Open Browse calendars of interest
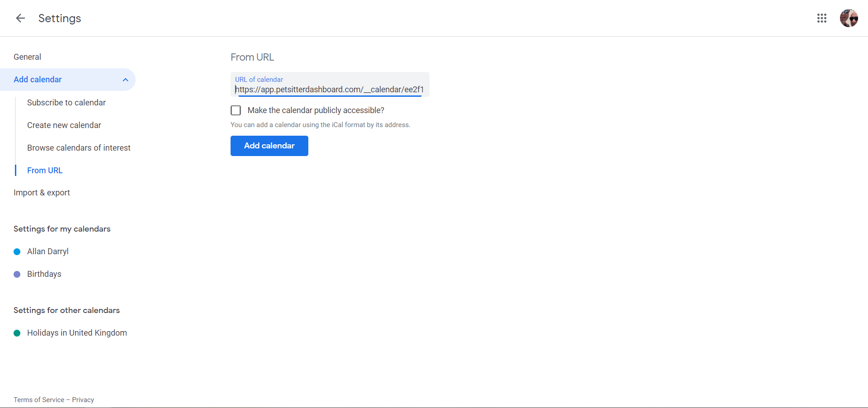Viewport: 868px width, 408px height. pos(79,148)
